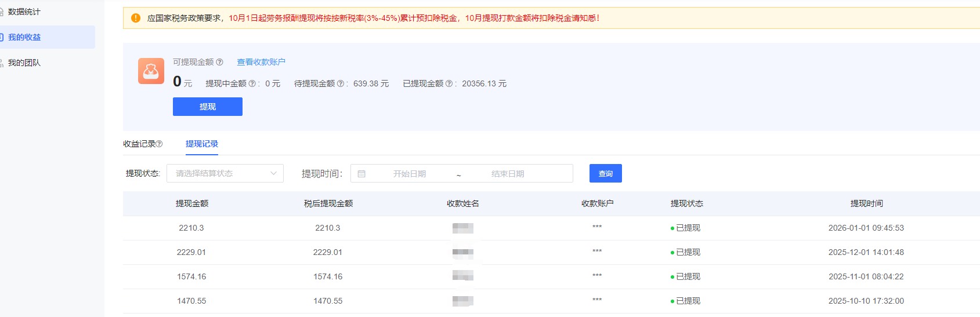The image size is (980, 317).
Task: Click the help icon beside 可提现金额
Action: [x=219, y=62]
